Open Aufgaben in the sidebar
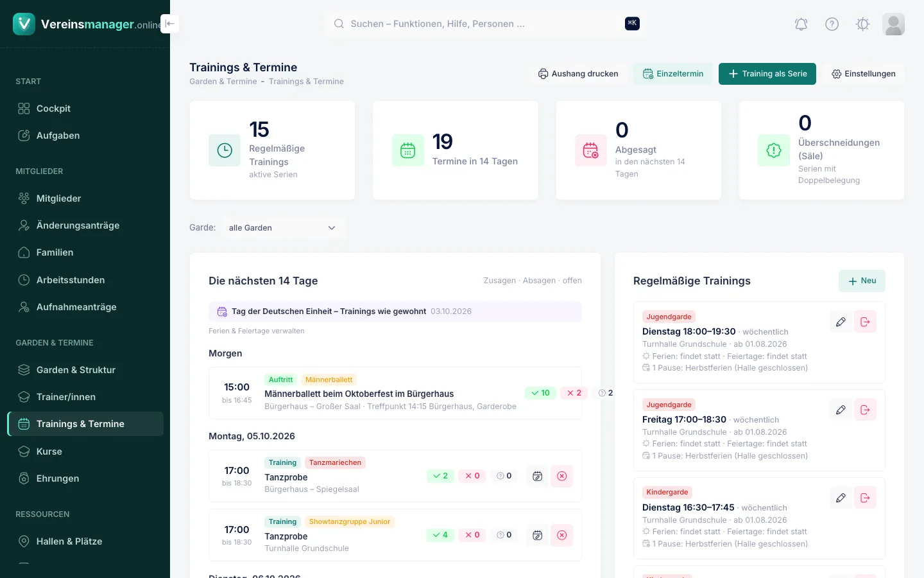The width and height of the screenshot is (924, 578). coord(85,136)
